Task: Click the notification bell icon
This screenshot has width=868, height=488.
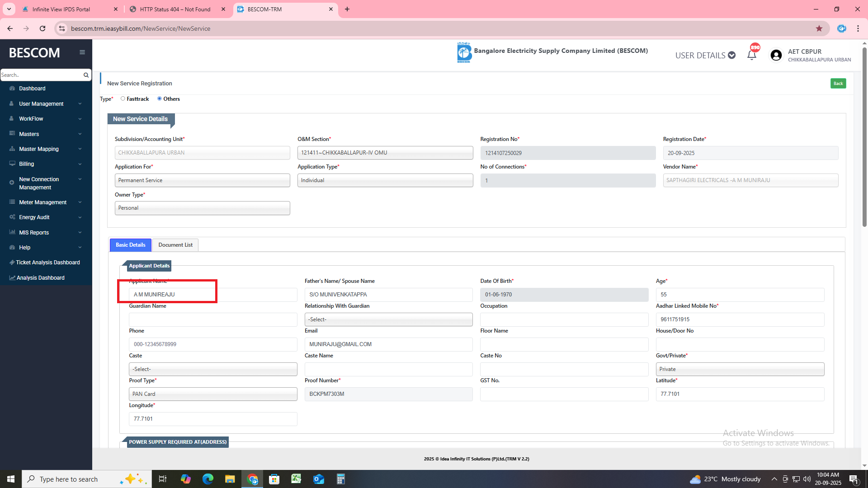Action: pos(751,55)
